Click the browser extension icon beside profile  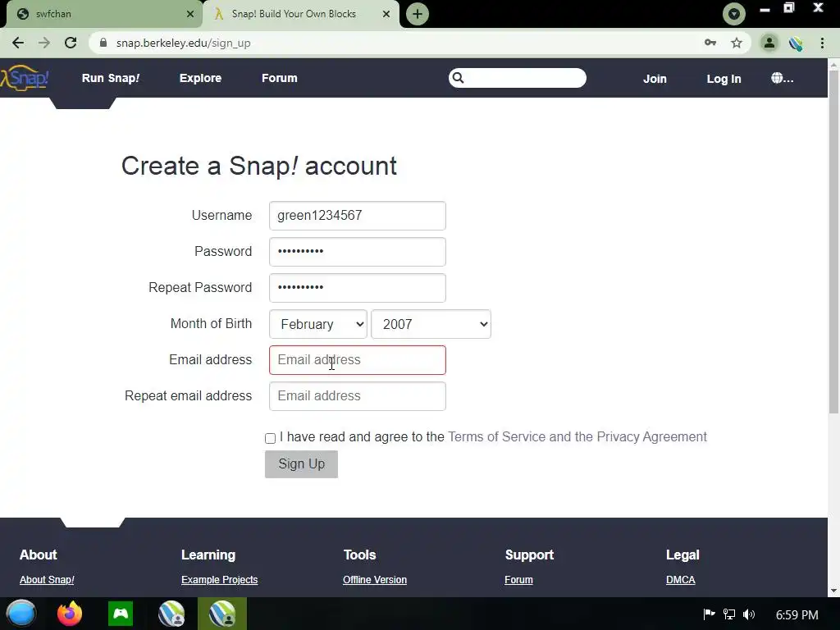pyautogui.click(x=796, y=43)
